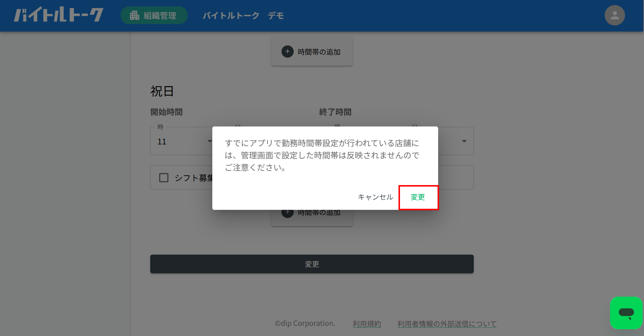Click キャンセル in the dialog

point(375,197)
